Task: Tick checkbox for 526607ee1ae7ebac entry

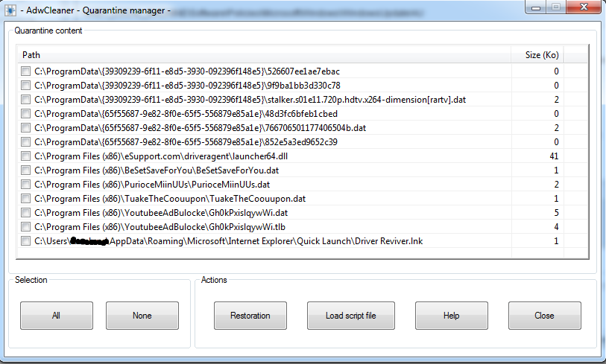Action: [25, 71]
